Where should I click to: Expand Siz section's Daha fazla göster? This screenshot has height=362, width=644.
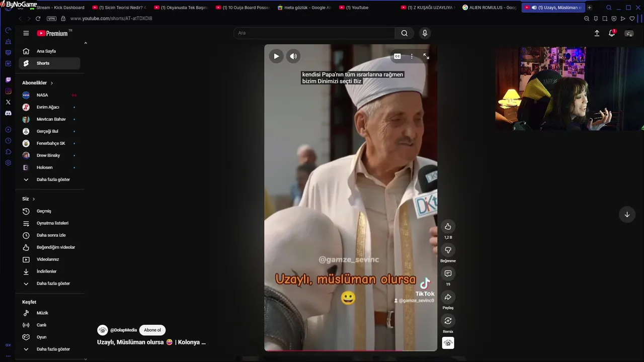pyautogui.click(x=49, y=284)
